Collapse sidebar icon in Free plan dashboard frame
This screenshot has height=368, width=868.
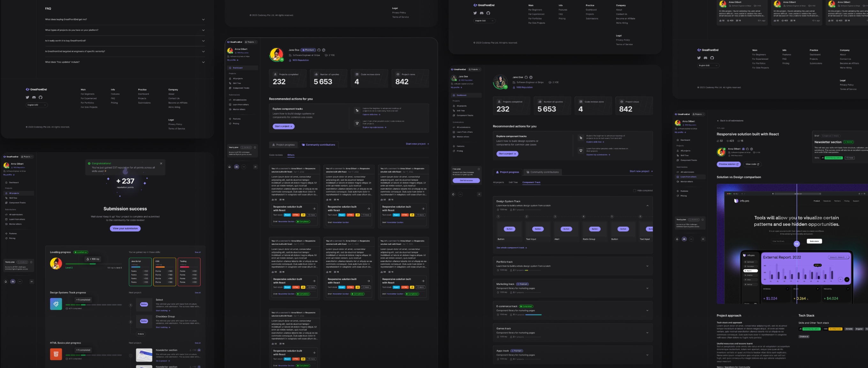tap(479, 194)
